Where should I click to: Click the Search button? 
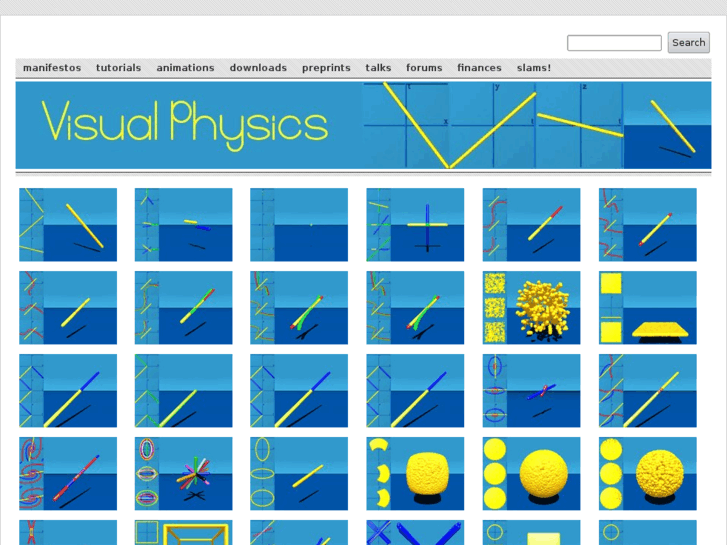[689, 42]
